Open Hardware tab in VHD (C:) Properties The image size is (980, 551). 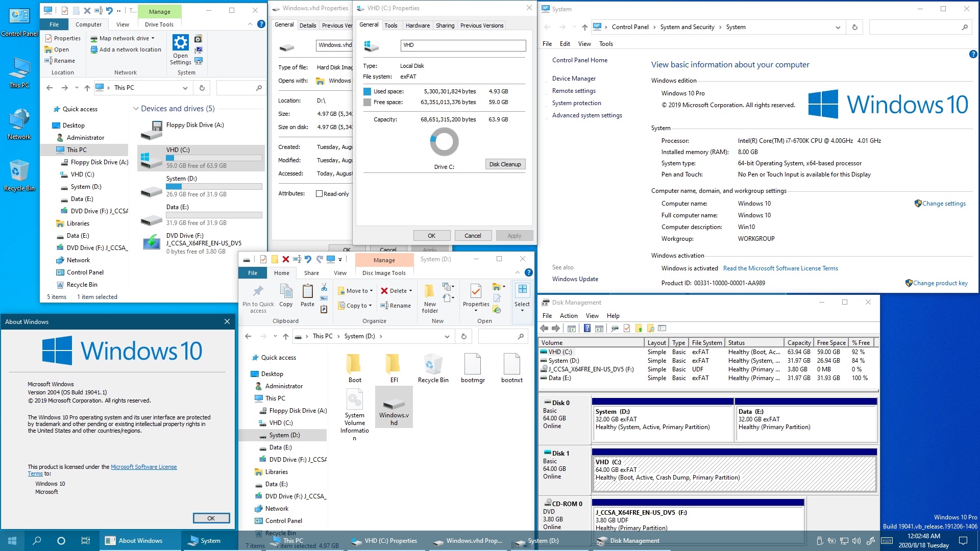click(x=418, y=26)
